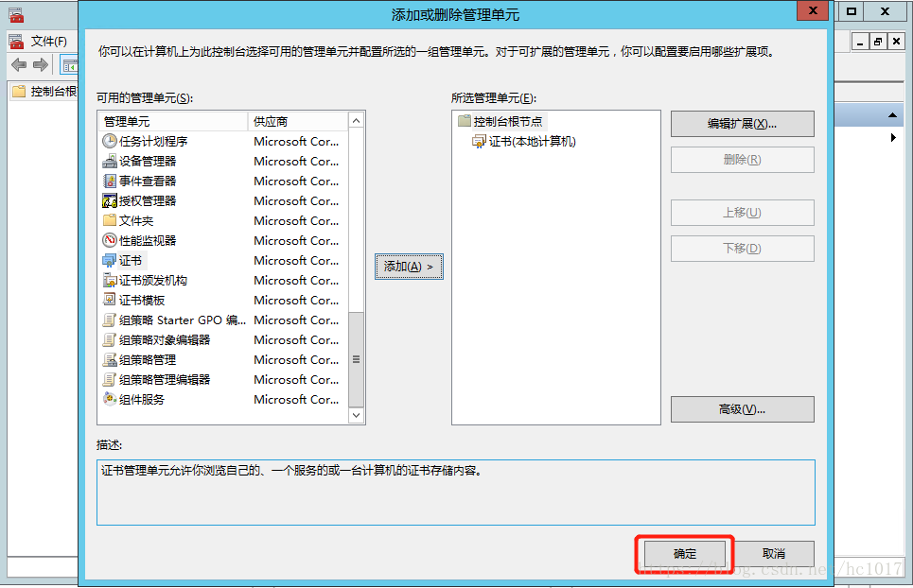Click the 性能监视器 snap-in icon

[110, 240]
